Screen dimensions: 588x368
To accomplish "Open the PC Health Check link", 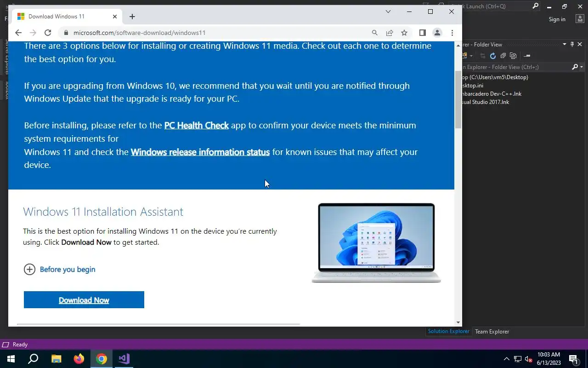I will click(x=197, y=125).
